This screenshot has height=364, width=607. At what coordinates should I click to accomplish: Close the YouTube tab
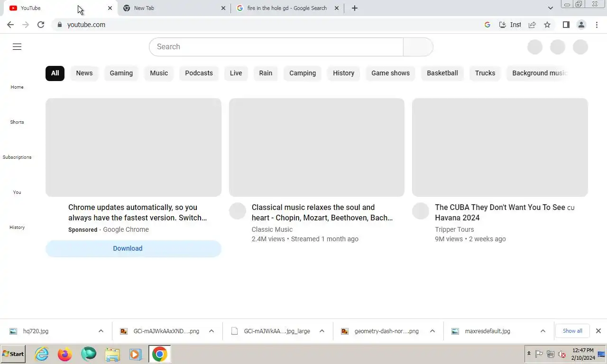(x=110, y=8)
